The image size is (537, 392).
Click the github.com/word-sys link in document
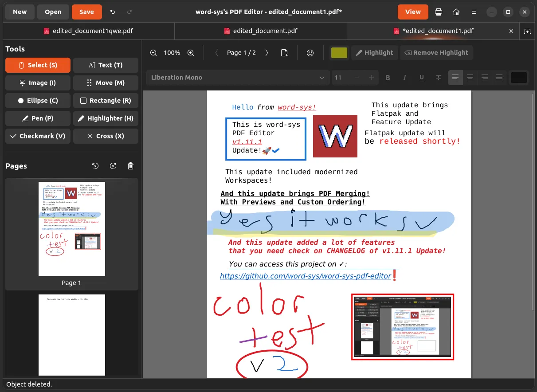(x=306, y=276)
